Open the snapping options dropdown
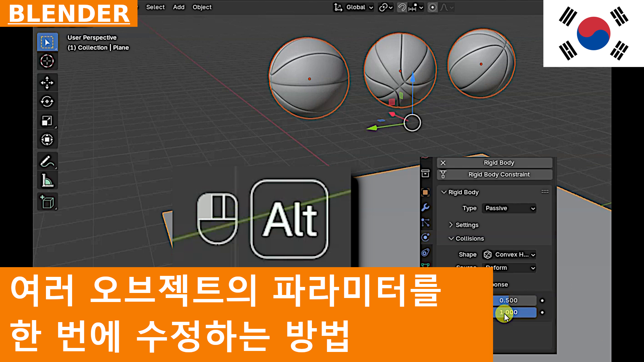Image resolution: width=644 pixels, height=362 pixels. pyautogui.click(x=416, y=7)
